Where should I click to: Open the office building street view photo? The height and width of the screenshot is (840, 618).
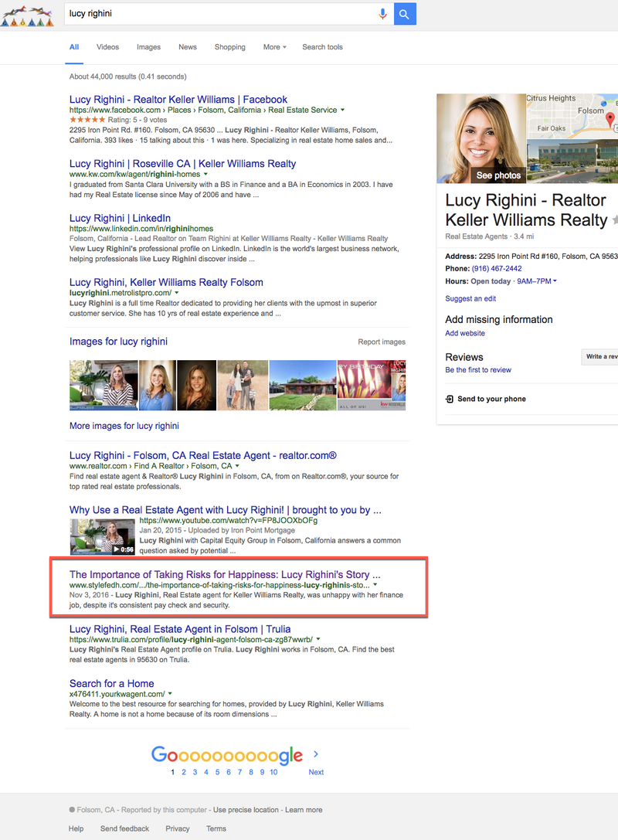(x=572, y=162)
